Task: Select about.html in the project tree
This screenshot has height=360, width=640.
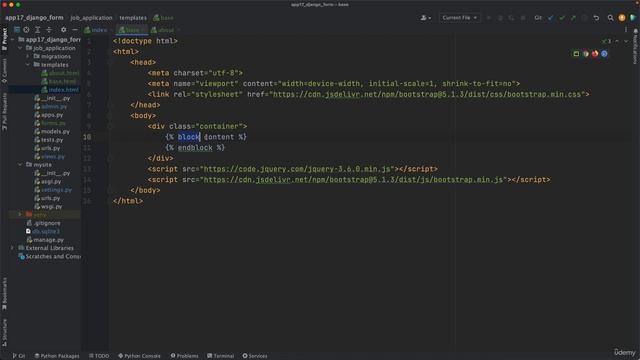Action: coord(60,73)
